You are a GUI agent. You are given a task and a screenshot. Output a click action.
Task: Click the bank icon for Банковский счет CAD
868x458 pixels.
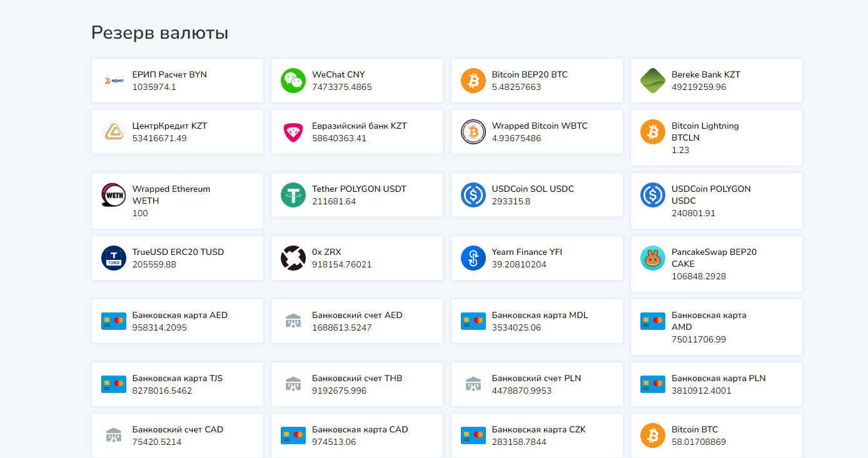pyautogui.click(x=114, y=436)
